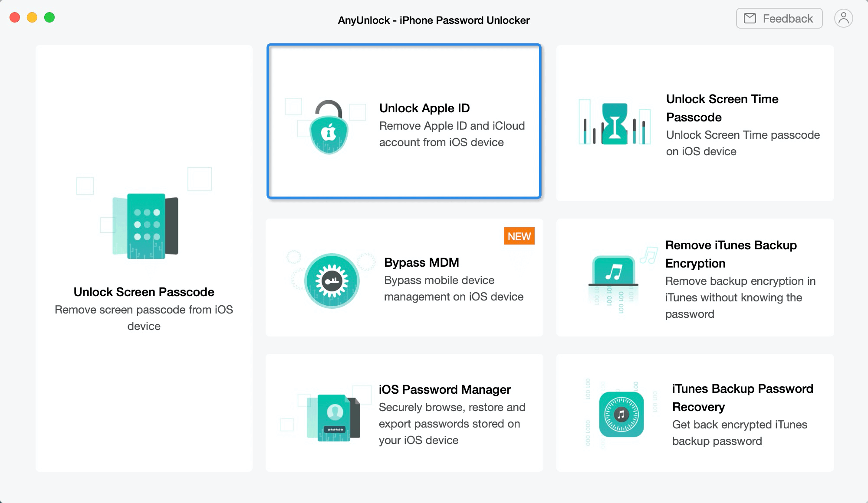Screen dimensions: 868x503
Task: Open Bypass MDM title text
Action: click(x=421, y=262)
